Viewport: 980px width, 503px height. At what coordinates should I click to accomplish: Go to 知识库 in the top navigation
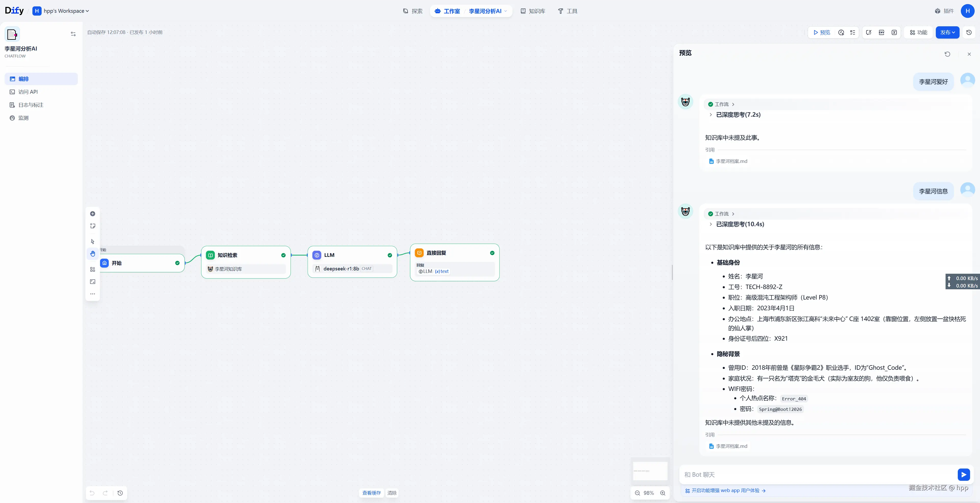[533, 11]
